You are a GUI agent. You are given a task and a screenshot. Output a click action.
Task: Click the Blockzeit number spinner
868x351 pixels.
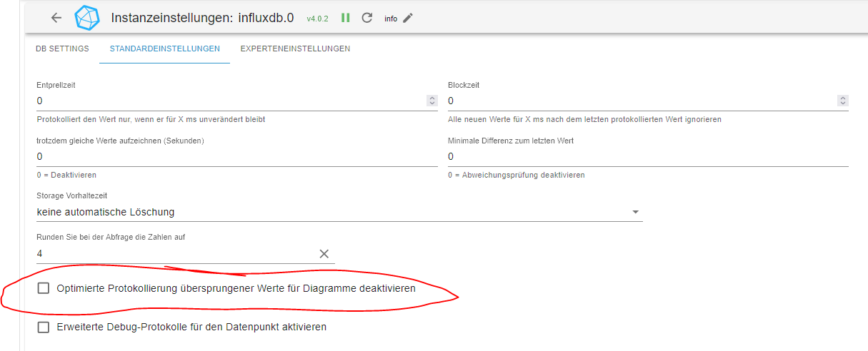click(x=843, y=101)
